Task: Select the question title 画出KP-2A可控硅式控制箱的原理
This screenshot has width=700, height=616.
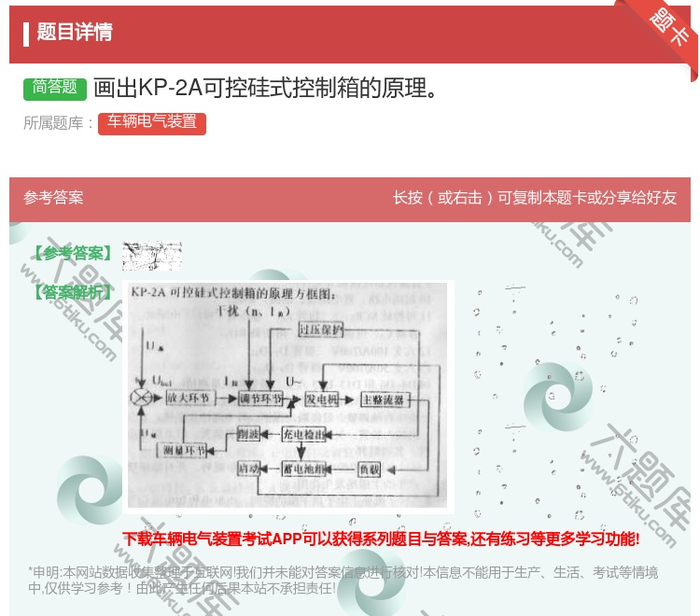Action: pos(266,88)
